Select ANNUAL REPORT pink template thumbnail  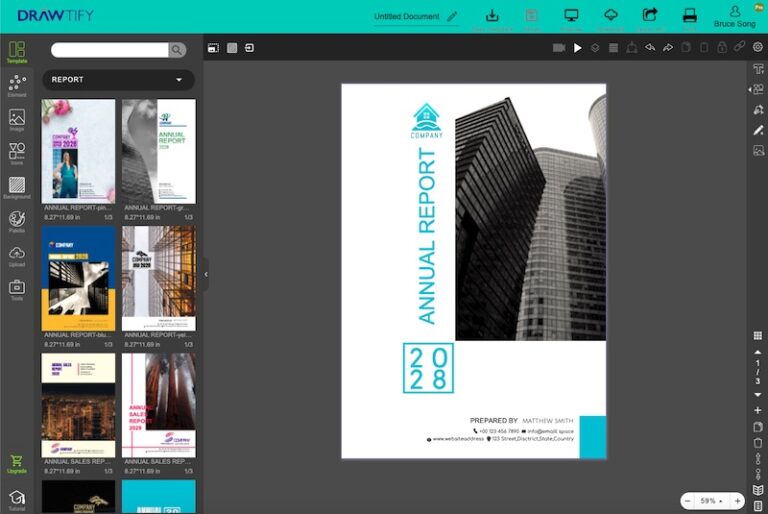point(78,151)
